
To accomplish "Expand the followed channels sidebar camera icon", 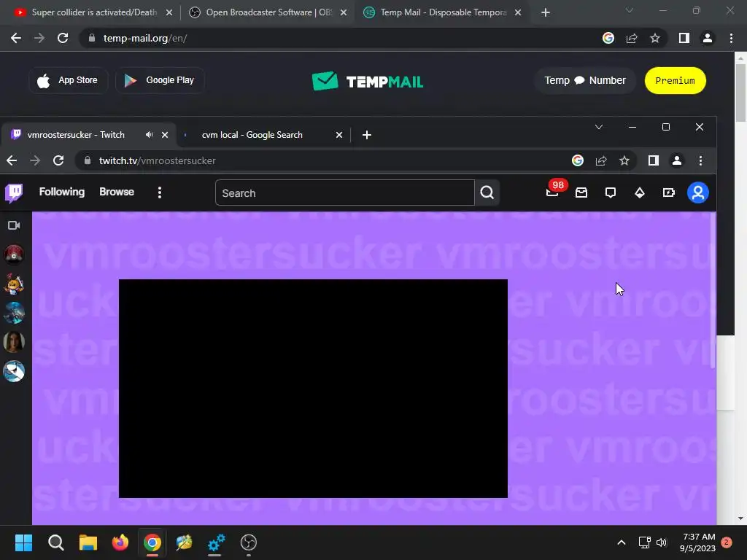I will (x=14, y=225).
